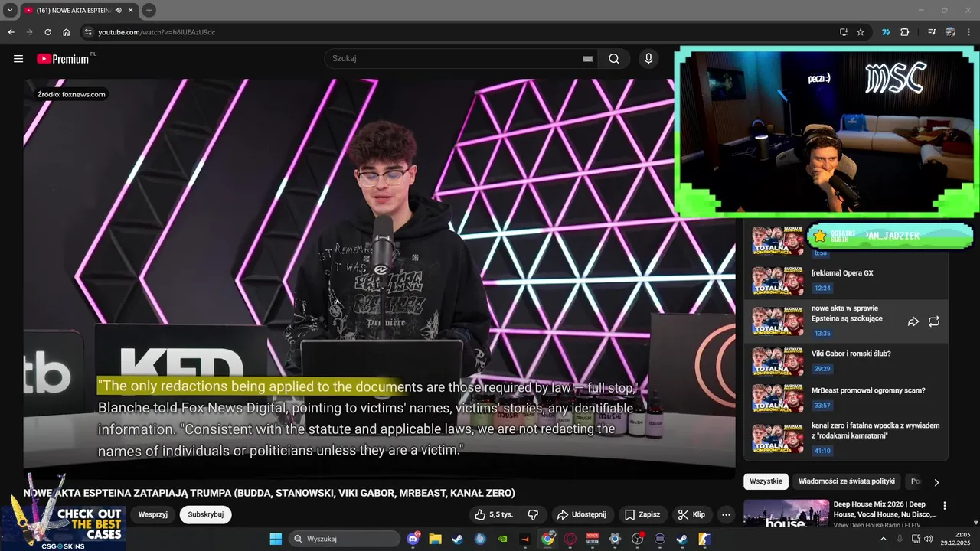Share the video via Udostępnij
Viewport: 980px width, 551px height.
581,515
